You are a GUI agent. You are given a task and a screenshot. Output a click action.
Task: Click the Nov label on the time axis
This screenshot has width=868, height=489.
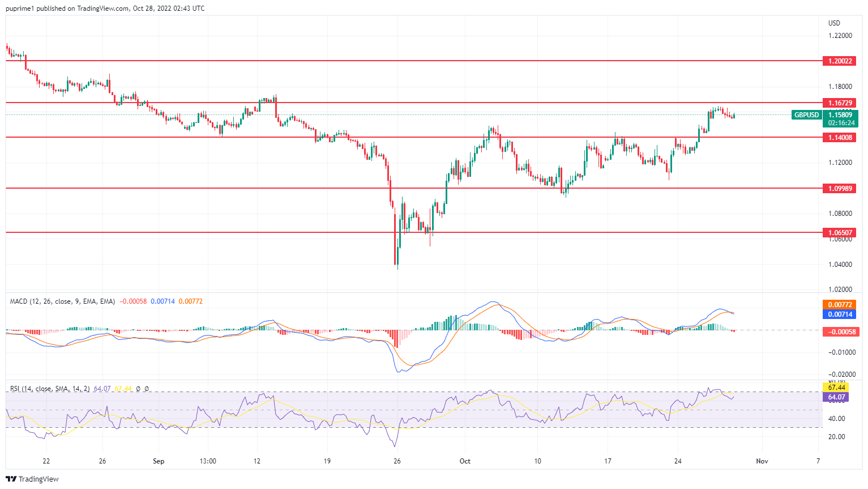(x=762, y=461)
